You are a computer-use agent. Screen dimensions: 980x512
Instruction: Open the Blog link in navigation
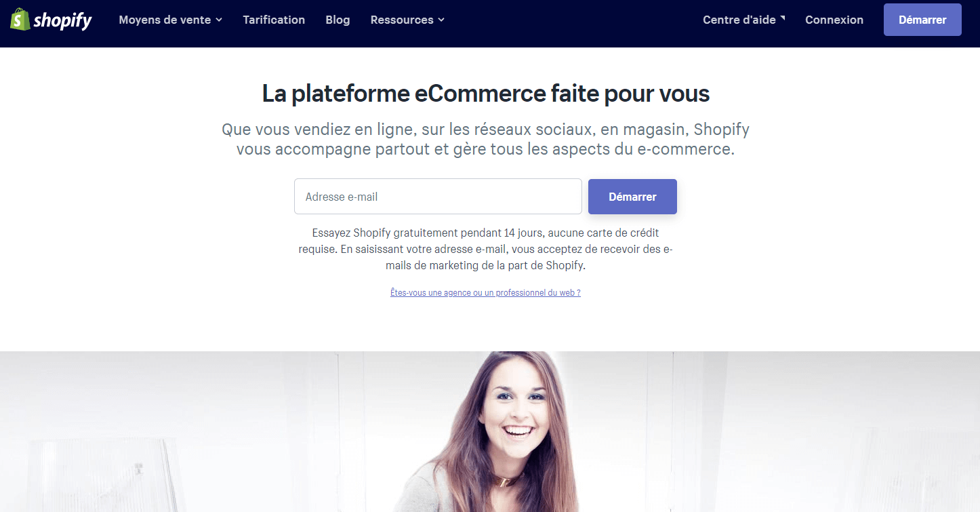(338, 20)
